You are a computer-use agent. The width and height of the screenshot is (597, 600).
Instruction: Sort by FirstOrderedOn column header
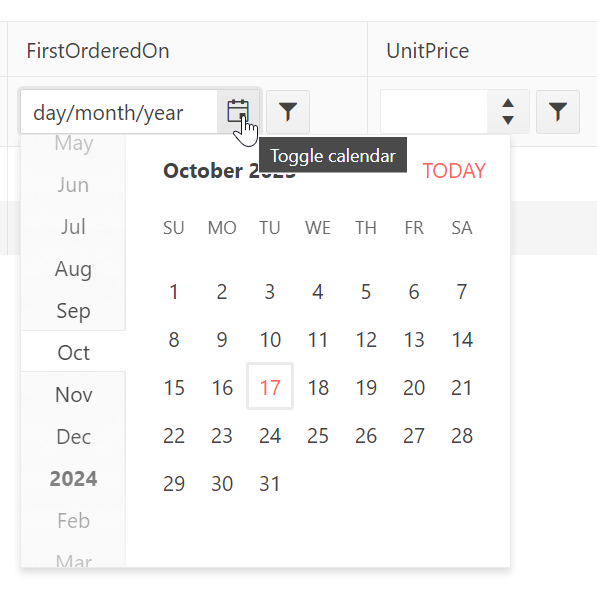point(98,51)
